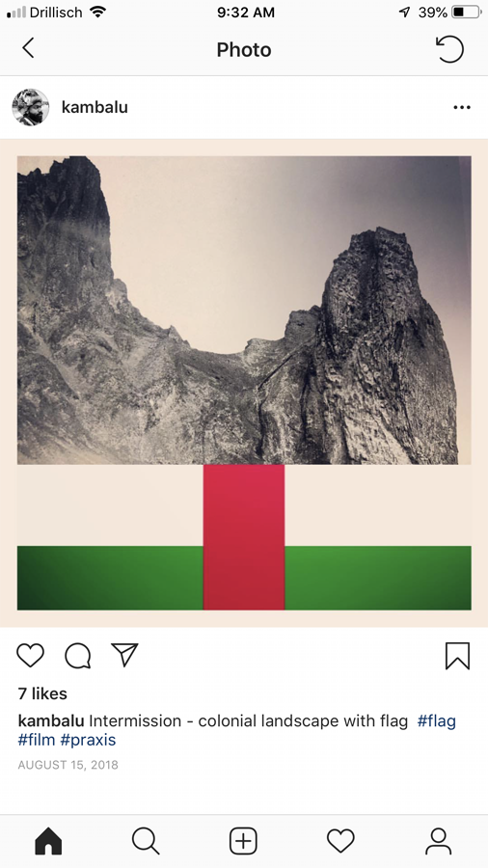488x868 pixels.
Task: Open the #film hashtag
Action: point(37,740)
